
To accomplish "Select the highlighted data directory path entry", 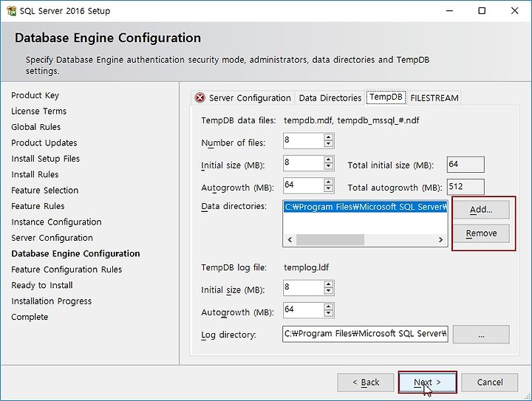I will click(x=366, y=207).
